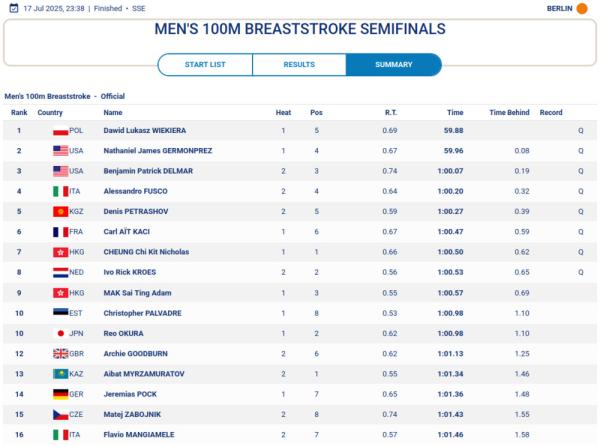This screenshot has width=600, height=447.
Task: Click the Kyrgyzstan flag icon
Action: (x=59, y=212)
